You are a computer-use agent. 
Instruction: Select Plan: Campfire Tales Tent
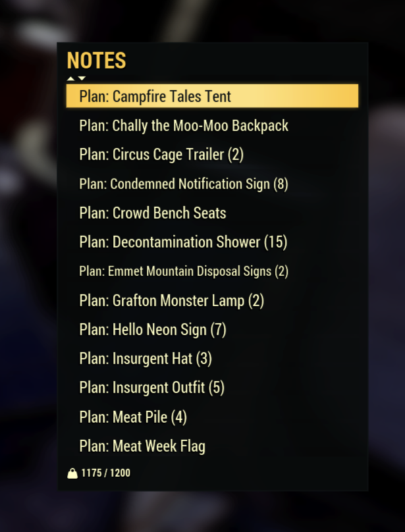coord(212,96)
